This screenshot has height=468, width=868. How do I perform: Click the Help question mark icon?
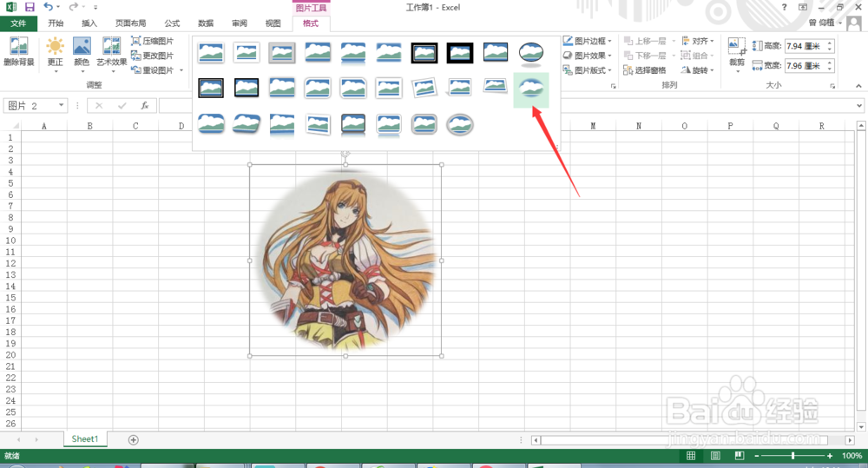[x=784, y=7]
